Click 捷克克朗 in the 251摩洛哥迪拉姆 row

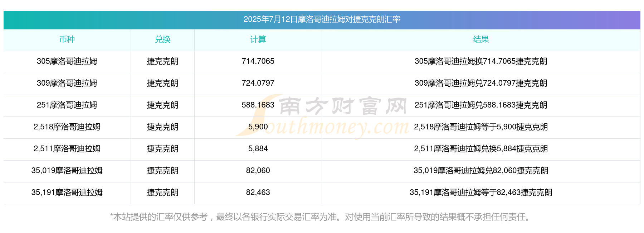tap(162, 105)
